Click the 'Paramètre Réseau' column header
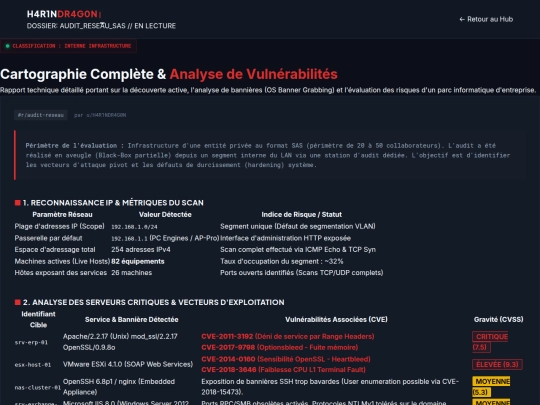The image size is (540, 405). 62,215
